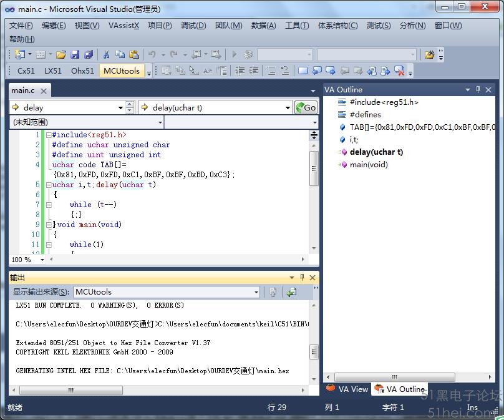
Task: Click the Uncomment selected lines icon
Action: coord(285,71)
